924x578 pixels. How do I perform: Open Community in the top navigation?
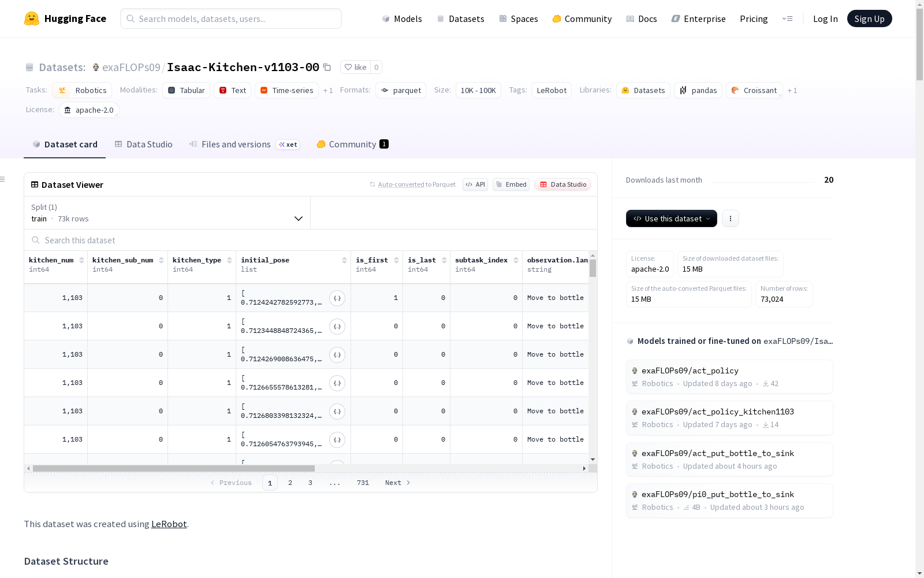(582, 18)
